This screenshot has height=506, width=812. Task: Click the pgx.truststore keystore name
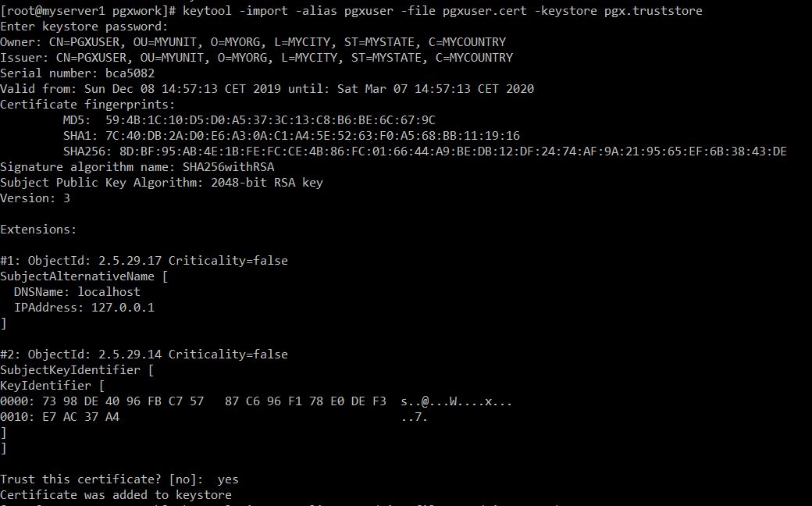point(653,11)
